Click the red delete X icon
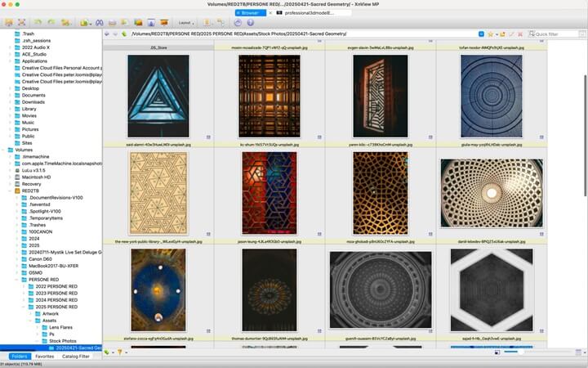Image resolution: width=588 pixels, height=368 pixels. pos(520,34)
